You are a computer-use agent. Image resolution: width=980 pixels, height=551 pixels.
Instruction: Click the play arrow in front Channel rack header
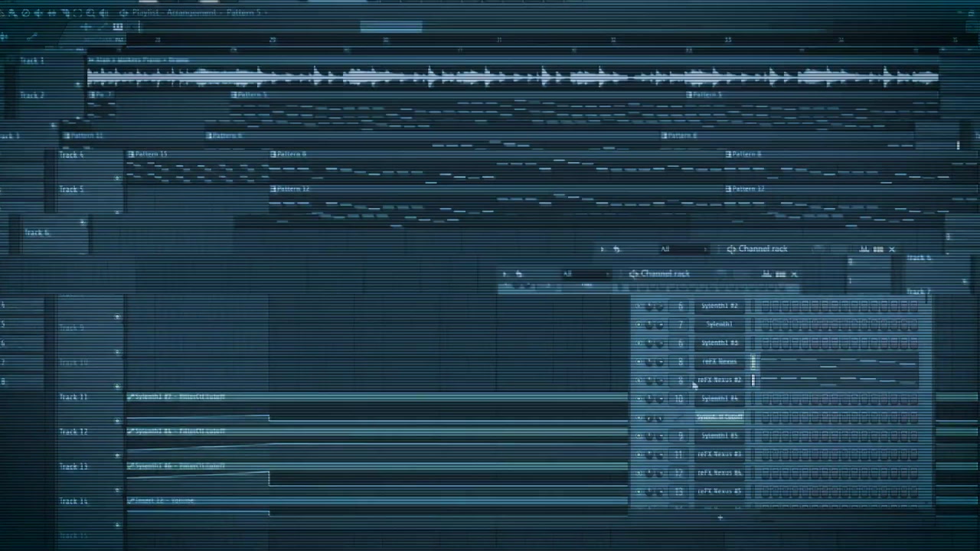click(505, 274)
